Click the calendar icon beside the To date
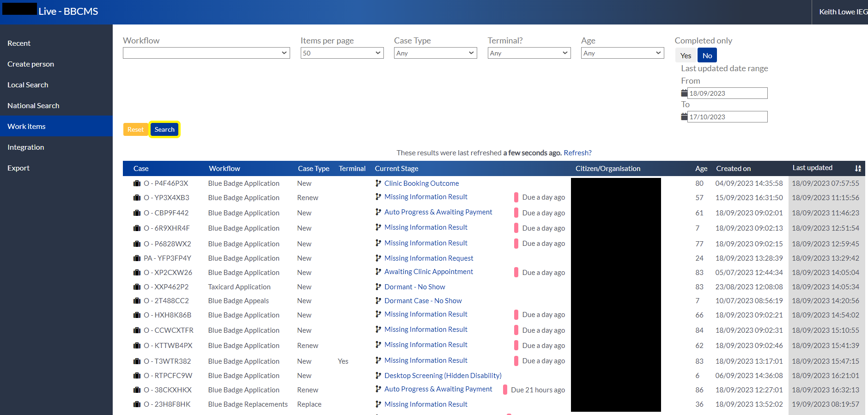This screenshot has height=415, width=868. [684, 117]
